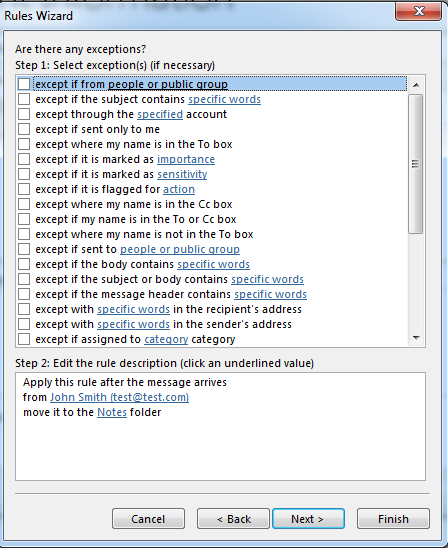
Task: Tick 'except if from people or public group' checkbox
Action: point(24,84)
